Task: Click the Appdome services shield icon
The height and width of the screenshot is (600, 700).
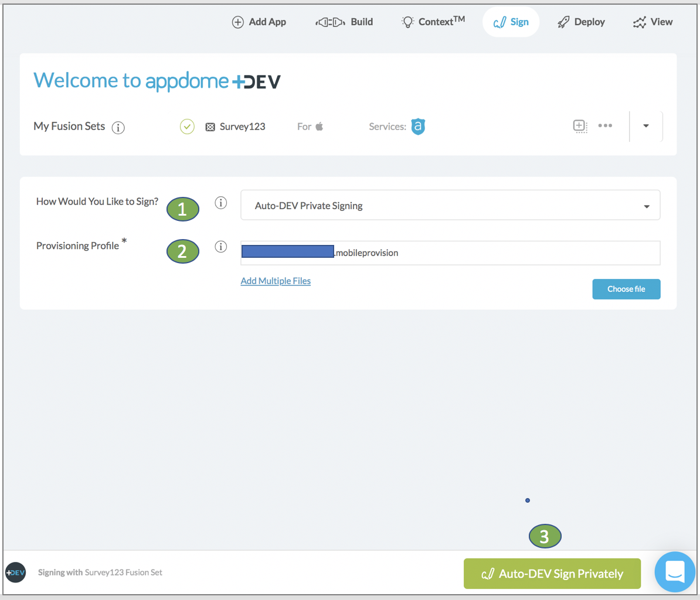Action: pyautogui.click(x=418, y=126)
